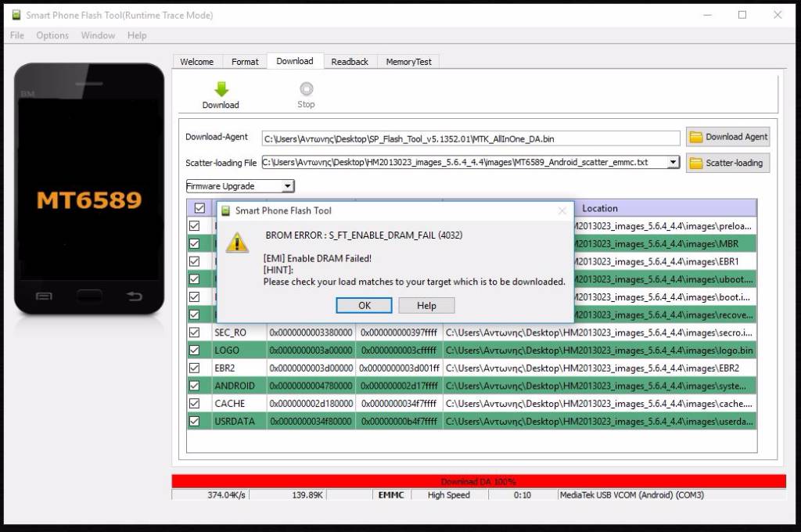Click the Scatter-loading folder icon

(695, 164)
